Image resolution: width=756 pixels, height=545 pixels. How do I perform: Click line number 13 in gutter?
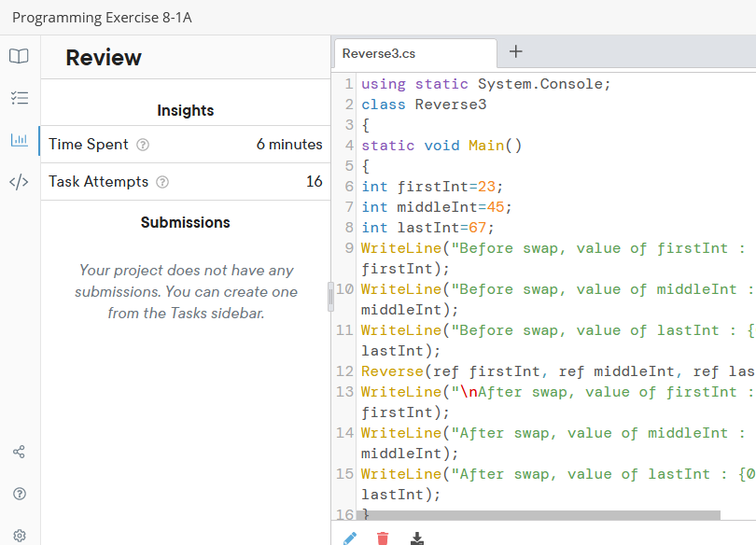click(x=345, y=392)
